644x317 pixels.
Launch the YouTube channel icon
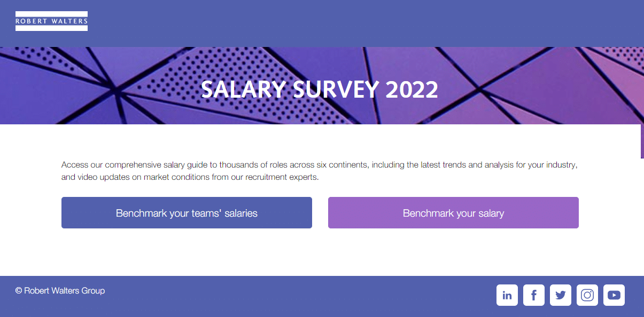click(614, 295)
